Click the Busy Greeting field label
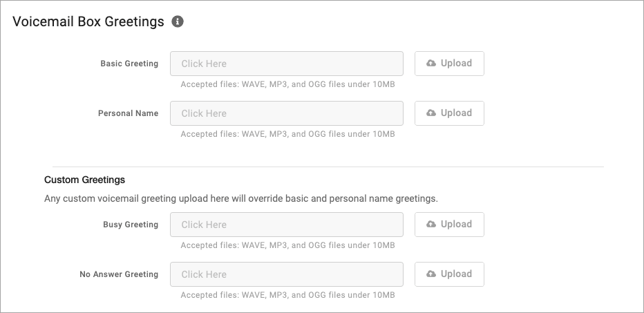Screen dimensions: 644x313 pyautogui.click(x=131, y=225)
